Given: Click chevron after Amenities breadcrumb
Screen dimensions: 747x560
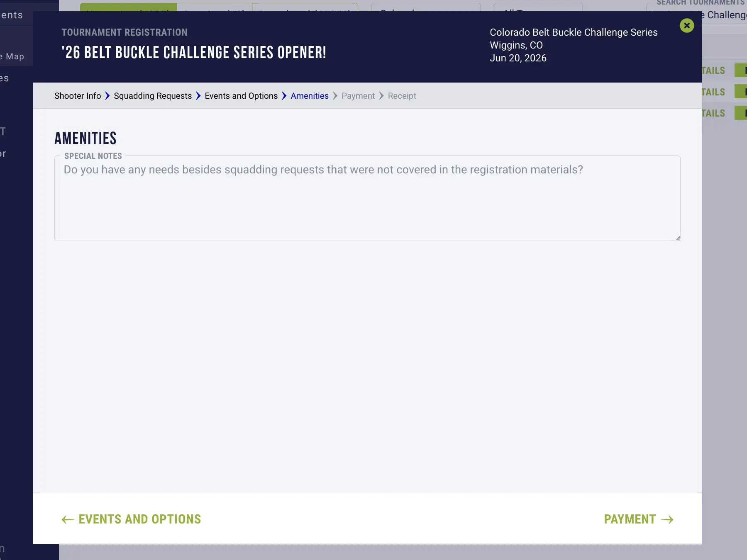Looking at the screenshot, I should point(335,96).
